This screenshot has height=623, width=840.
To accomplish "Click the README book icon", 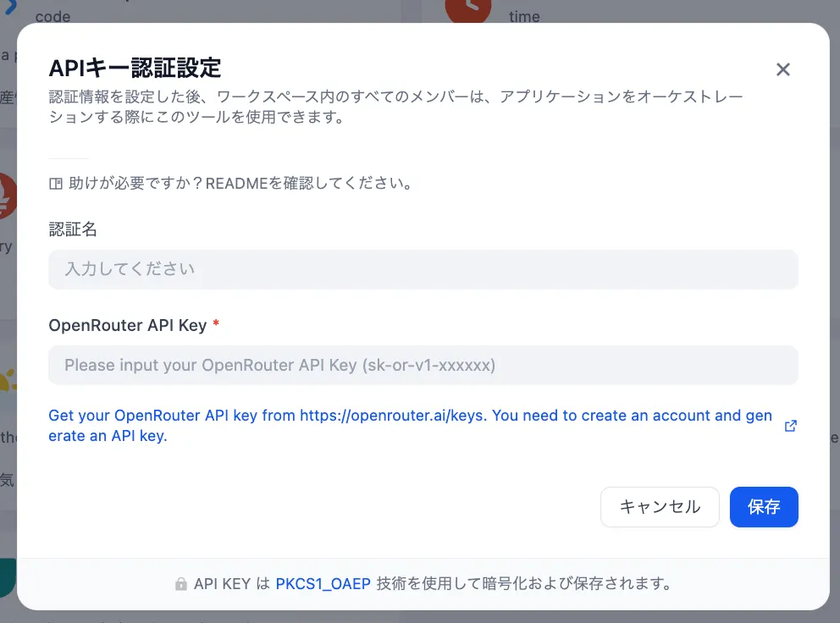I will 56,184.
